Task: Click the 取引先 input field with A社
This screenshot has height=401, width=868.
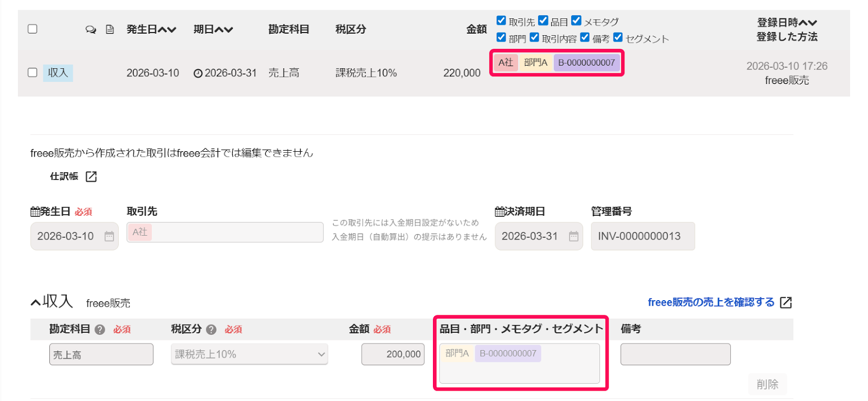Action: tap(225, 232)
